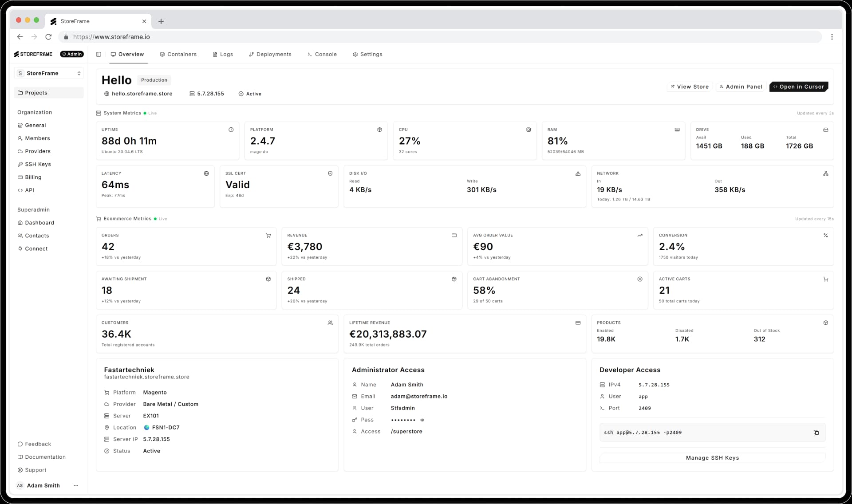Click the chip icon on the CPU card
Image resolution: width=852 pixels, height=504 pixels.
528,130
